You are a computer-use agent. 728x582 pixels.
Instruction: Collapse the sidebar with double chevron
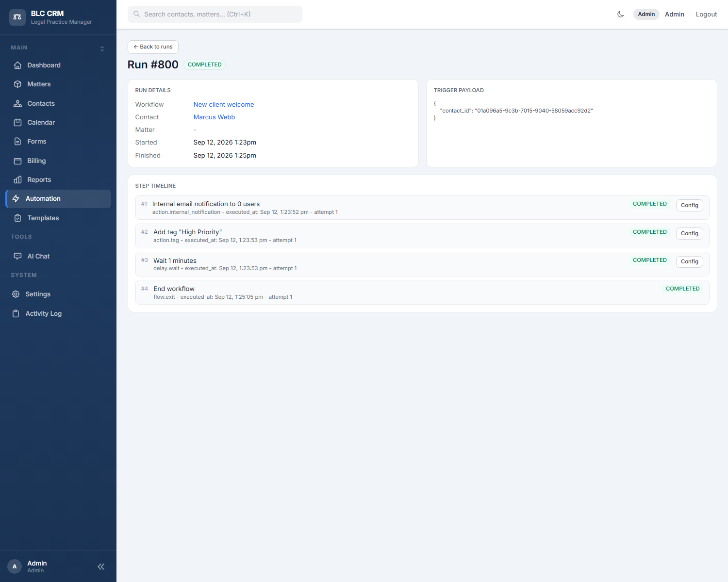pos(101,566)
